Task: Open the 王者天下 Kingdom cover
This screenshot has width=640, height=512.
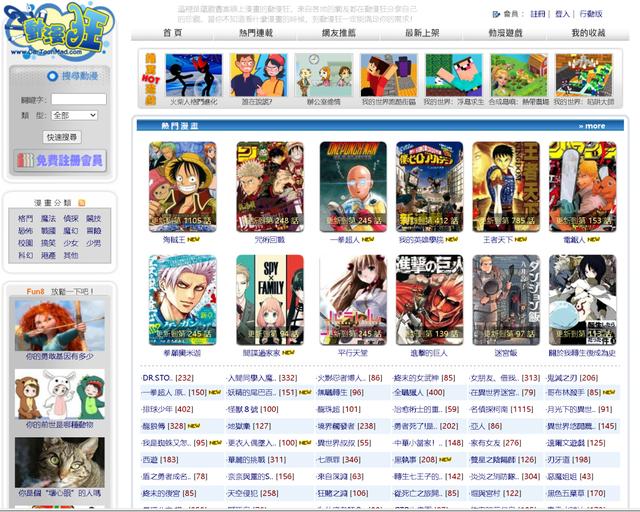Action: tap(506, 187)
